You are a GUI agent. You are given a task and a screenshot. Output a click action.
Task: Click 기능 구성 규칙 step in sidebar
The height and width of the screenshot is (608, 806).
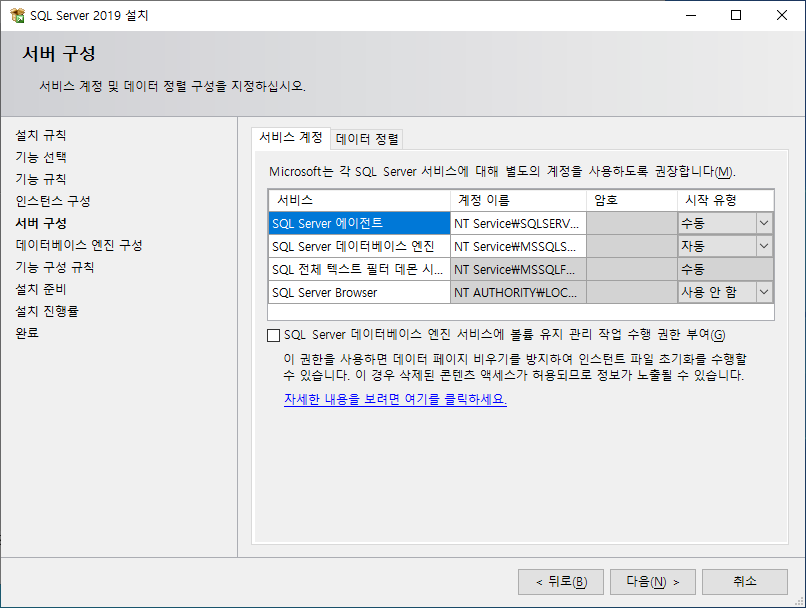tap(54, 267)
